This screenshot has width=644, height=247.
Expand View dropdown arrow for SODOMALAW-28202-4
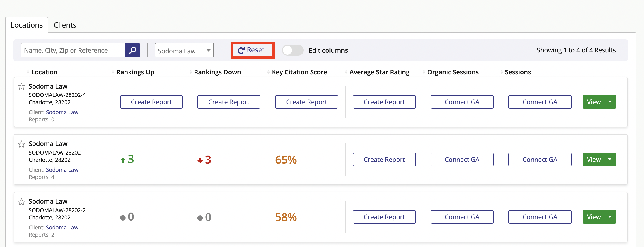pyautogui.click(x=611, y=102)
